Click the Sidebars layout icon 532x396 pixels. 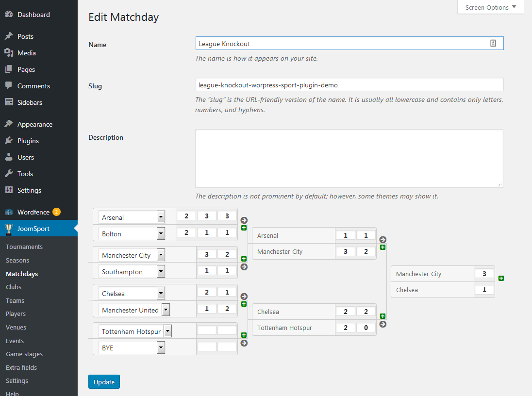(x=9, y=102)
